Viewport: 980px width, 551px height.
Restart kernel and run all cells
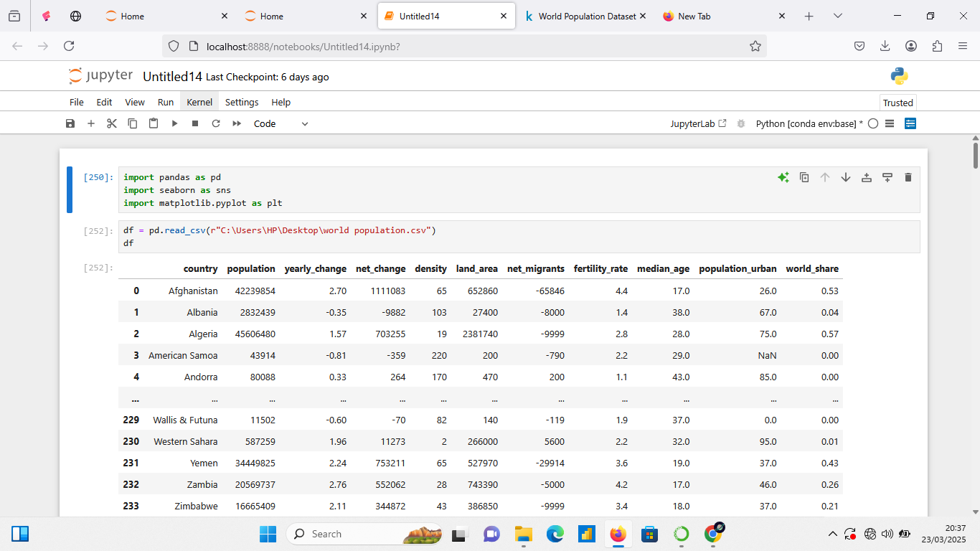click(237, 123)
